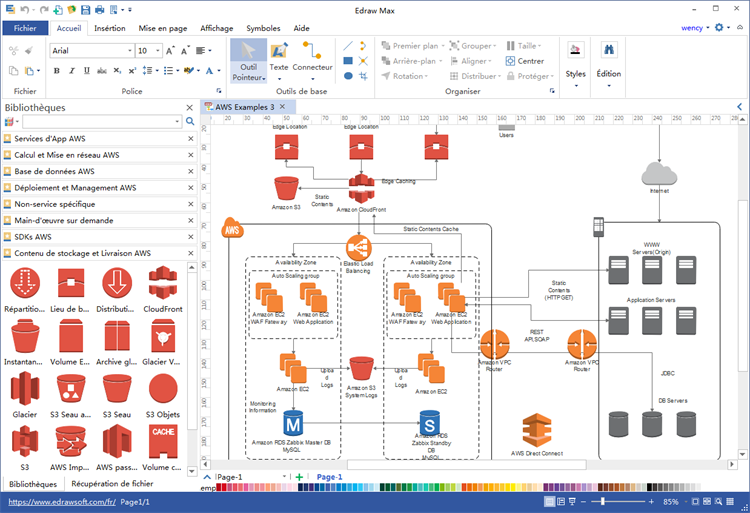Expand the Protéger dropdown
This screenshot has height=513, width=750.
[552, 76]
